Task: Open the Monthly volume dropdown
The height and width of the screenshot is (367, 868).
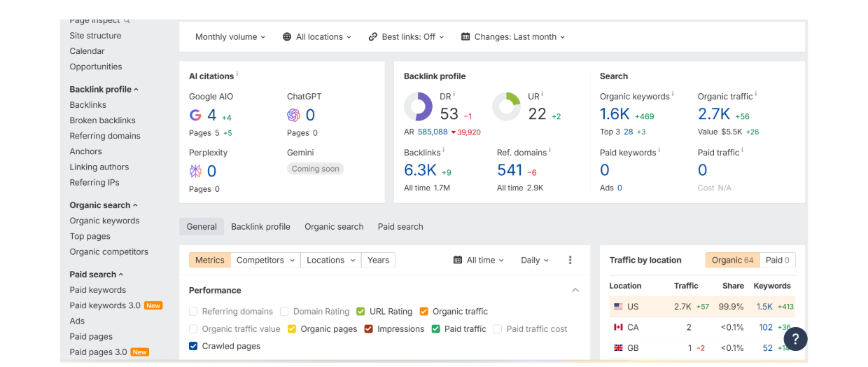Action: click(230, 37)
